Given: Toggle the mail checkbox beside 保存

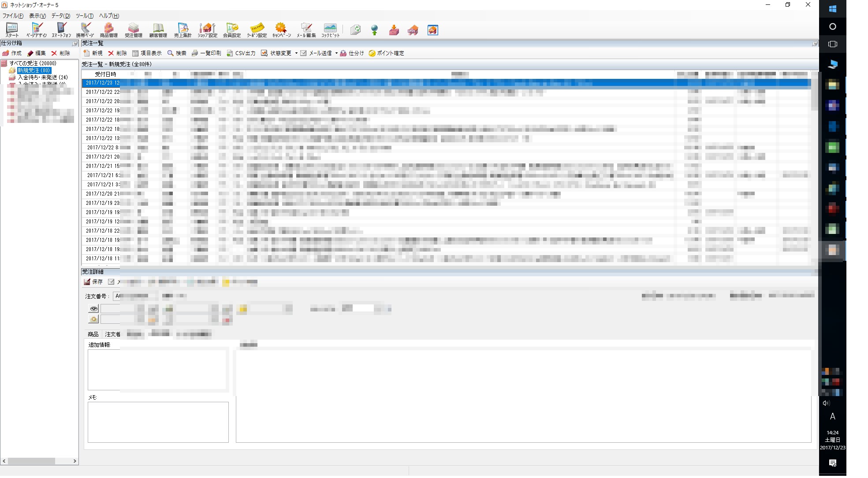Looking at the screenshot, I should (111, 282).
